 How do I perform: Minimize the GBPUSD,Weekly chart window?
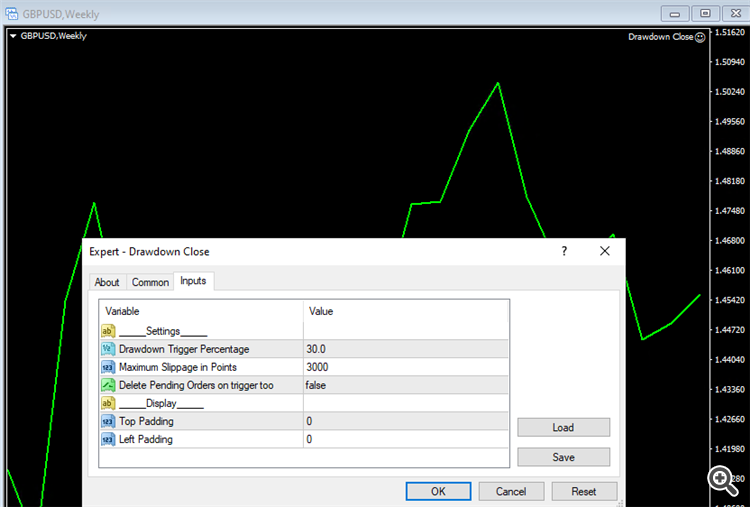[675, 13]
